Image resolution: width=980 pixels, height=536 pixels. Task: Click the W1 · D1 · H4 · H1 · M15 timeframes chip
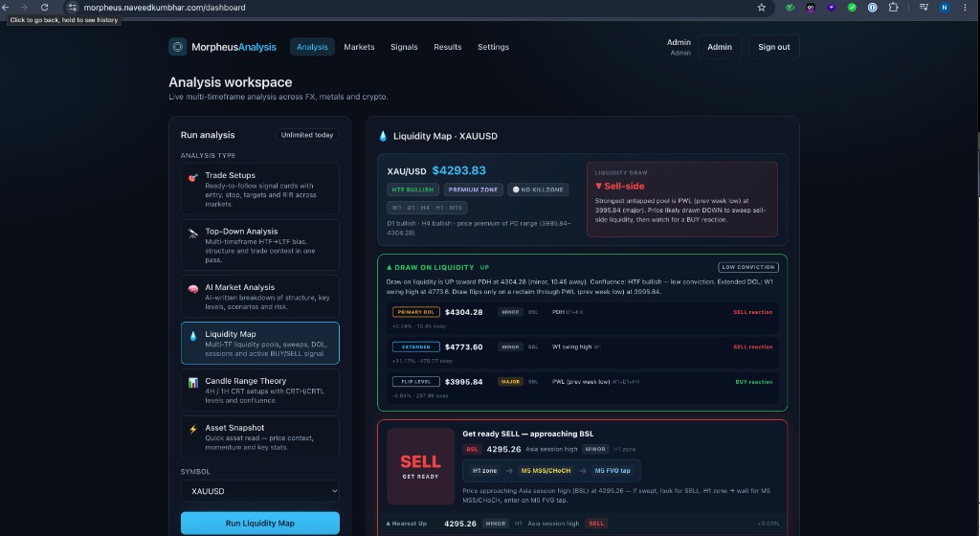click(427, 208)
